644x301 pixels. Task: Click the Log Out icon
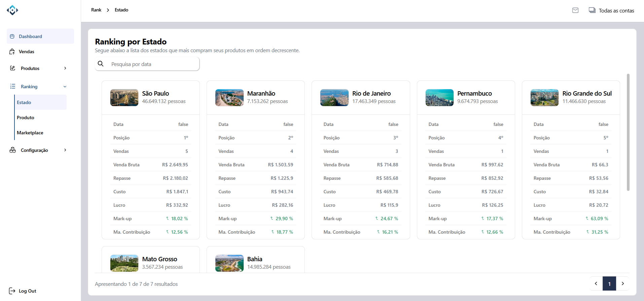12,291
